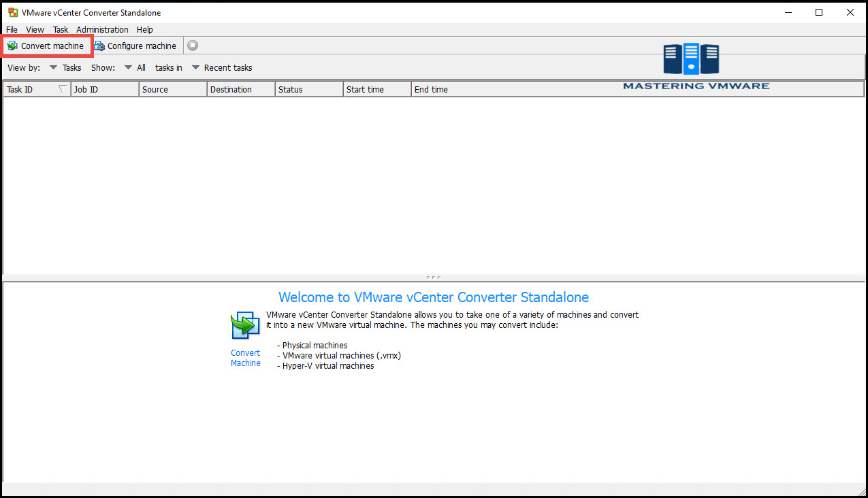The width and height of the screenshot is (868, 498).
Task: Click the Configure machine toolbar button
Action: point(135,46)
